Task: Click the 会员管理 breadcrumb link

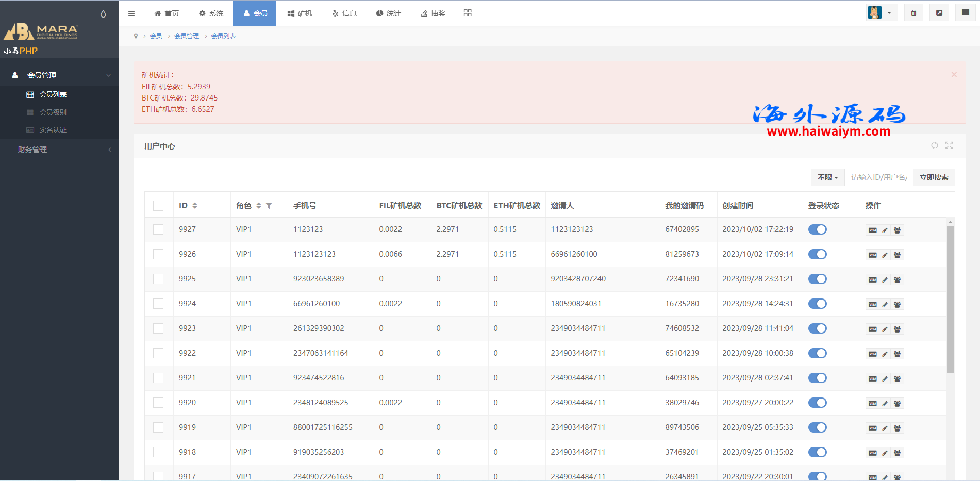Action: tap(187, 36)
